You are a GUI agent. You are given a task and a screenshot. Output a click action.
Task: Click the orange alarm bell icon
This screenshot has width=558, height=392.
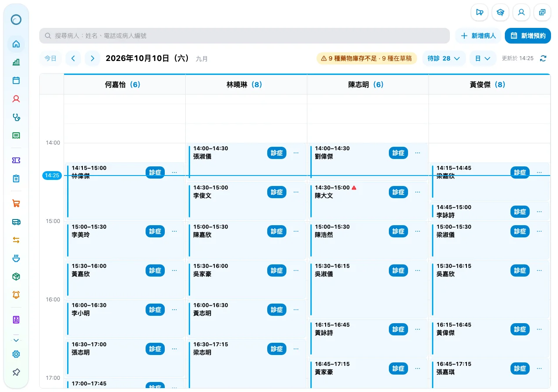[x=16, y=295]
